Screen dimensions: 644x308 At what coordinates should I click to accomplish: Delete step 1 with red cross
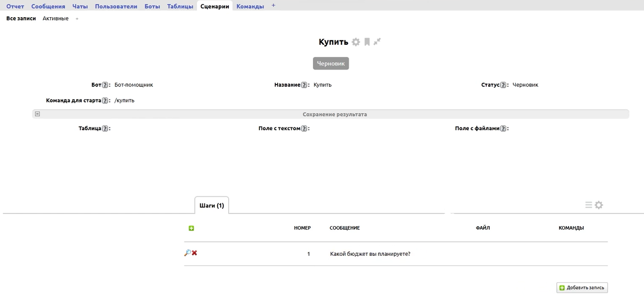(x=195, y=253)
